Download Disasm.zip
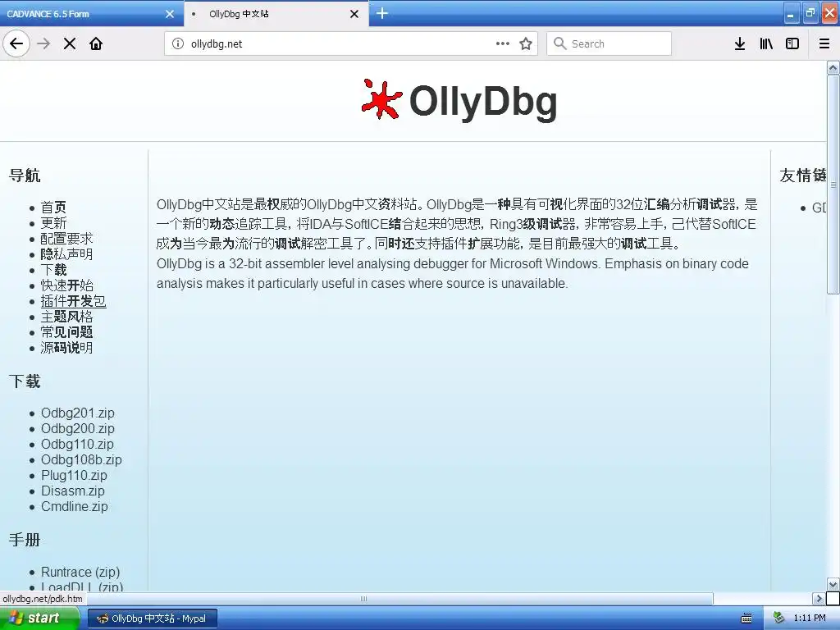 [73, 491]
